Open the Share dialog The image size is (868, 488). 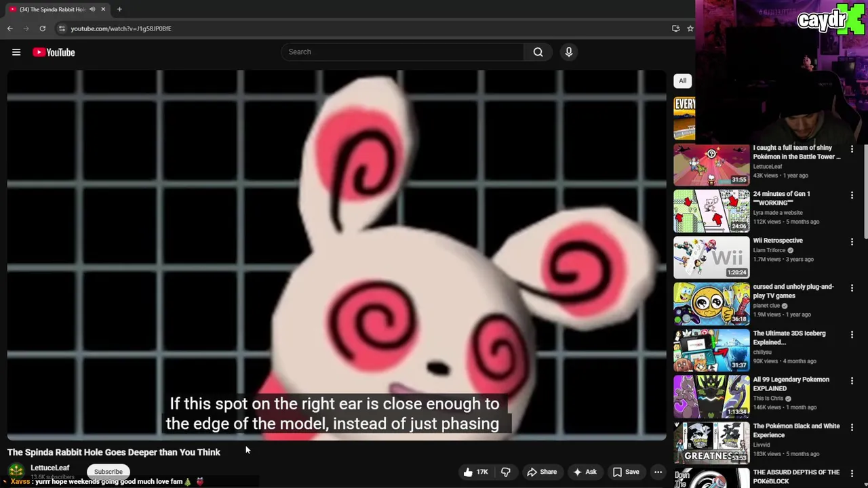(x=542, y=472)
